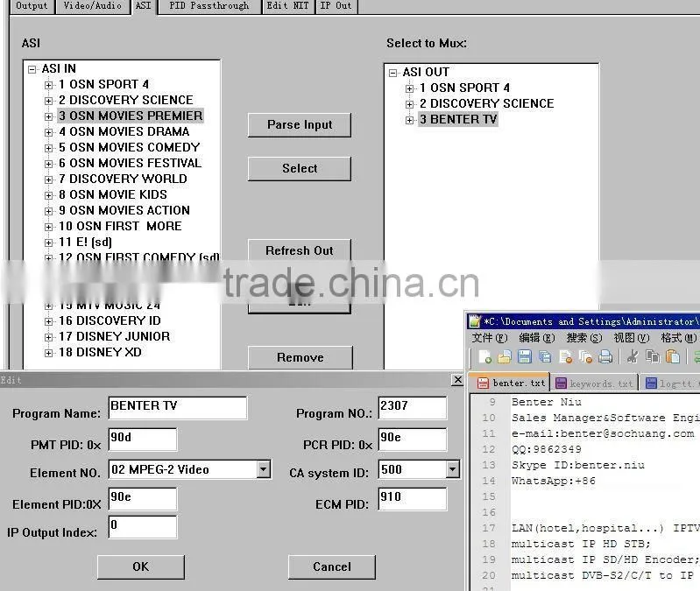Click line 12 QQ:9862349 text
This screenshot has width=700, height=591.
tap(547, 449)
